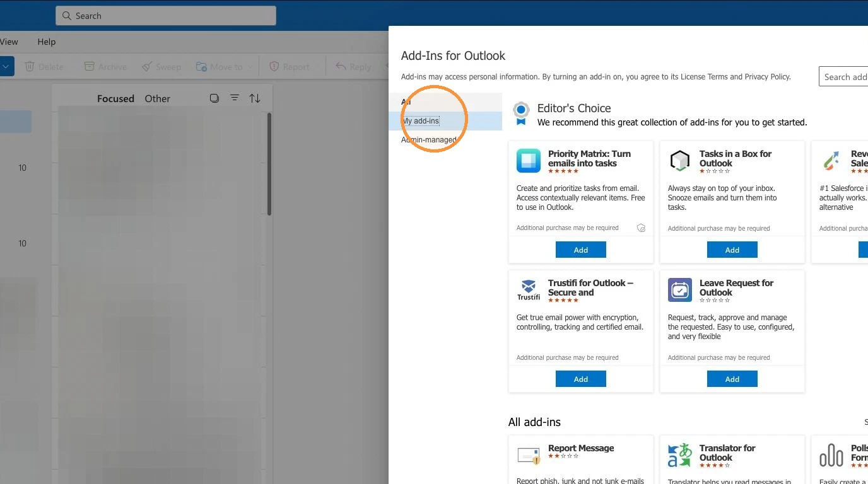Click the select-all messages icon beside Other
The image size is (868, 484).
[214, 98]
